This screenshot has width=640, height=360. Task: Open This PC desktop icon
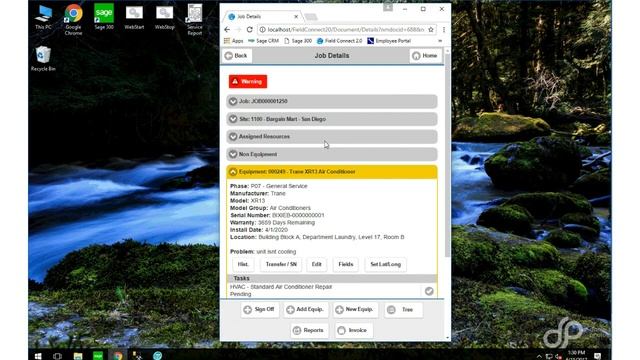coord(43,17)
